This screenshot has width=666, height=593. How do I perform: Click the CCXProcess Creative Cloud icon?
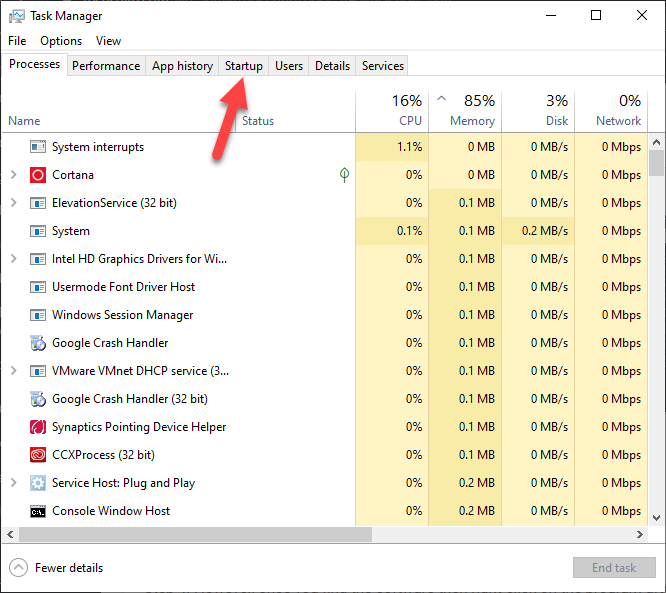(x=38, y=455)
